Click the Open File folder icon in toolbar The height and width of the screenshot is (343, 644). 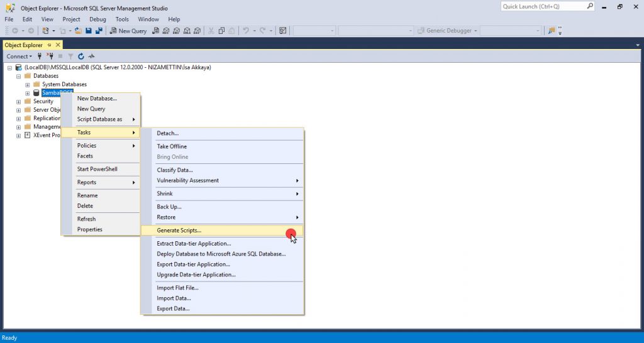[x=78, y=31]
